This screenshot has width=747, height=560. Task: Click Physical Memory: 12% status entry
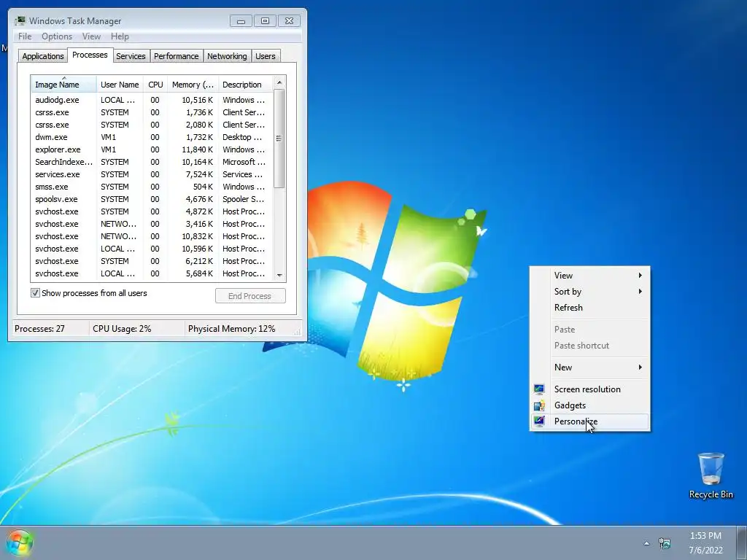[231, 329]
